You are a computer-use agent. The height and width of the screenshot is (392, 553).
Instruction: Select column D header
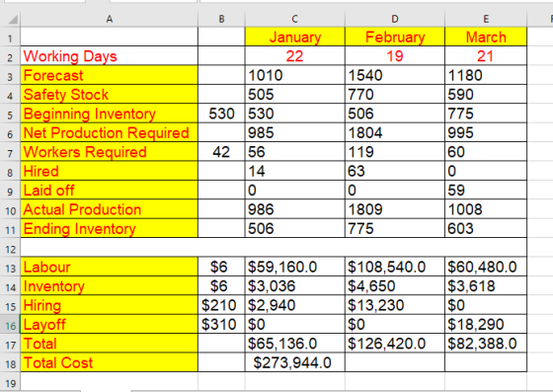coord(395,19)
